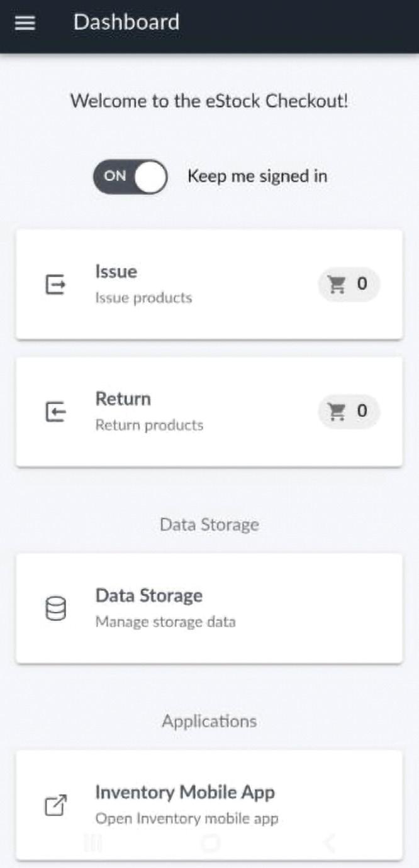Click Manage storage data subtitle
The width and height of the screenshot is (419, 868).
pyautogui.click(x=165, y=622)
